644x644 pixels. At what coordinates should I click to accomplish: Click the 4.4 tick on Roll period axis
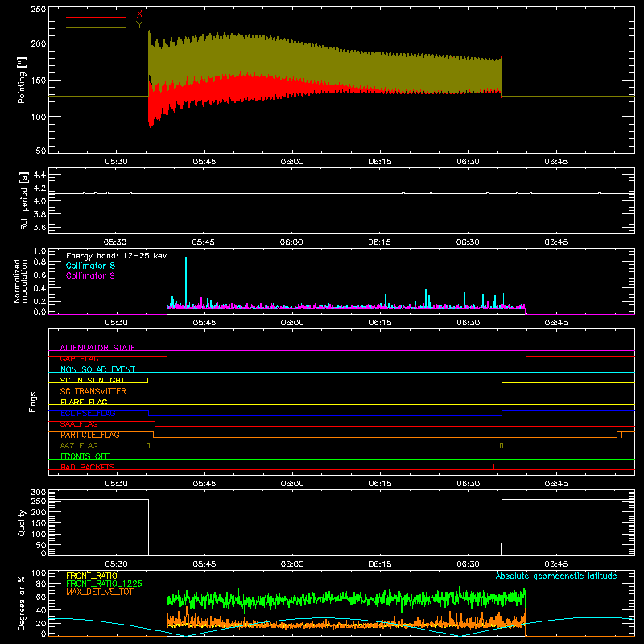39,175
